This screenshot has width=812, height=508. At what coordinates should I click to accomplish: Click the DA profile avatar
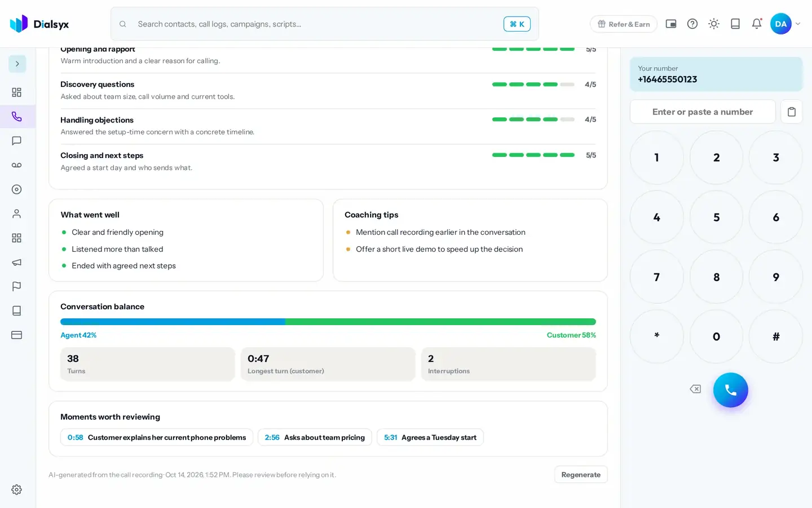781,24
